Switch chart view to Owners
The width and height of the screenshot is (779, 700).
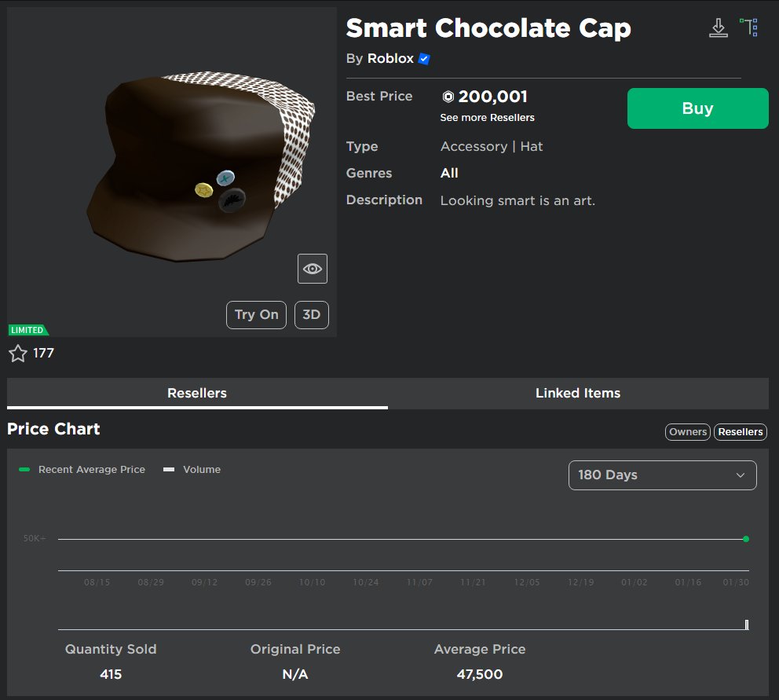coord(687,431)
